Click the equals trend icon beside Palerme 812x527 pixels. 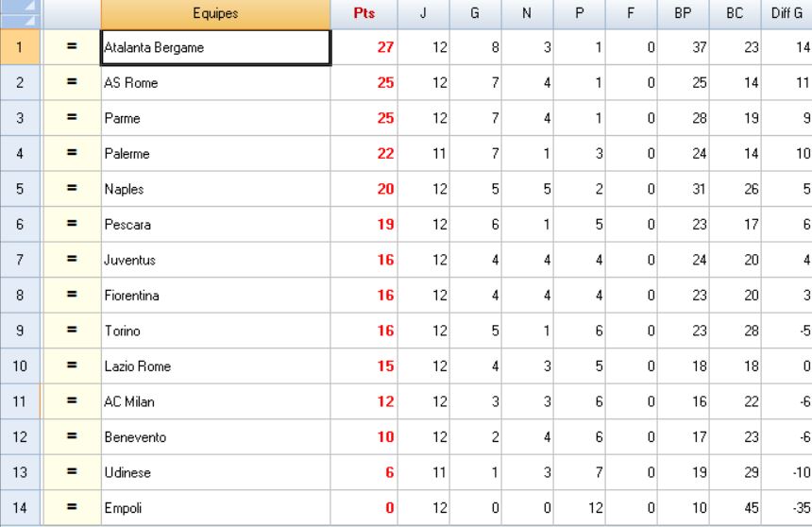72,153
